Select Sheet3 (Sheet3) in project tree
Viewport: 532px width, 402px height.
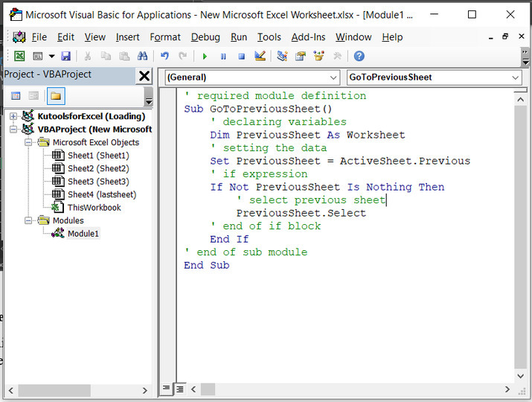(x=98, y=182)
